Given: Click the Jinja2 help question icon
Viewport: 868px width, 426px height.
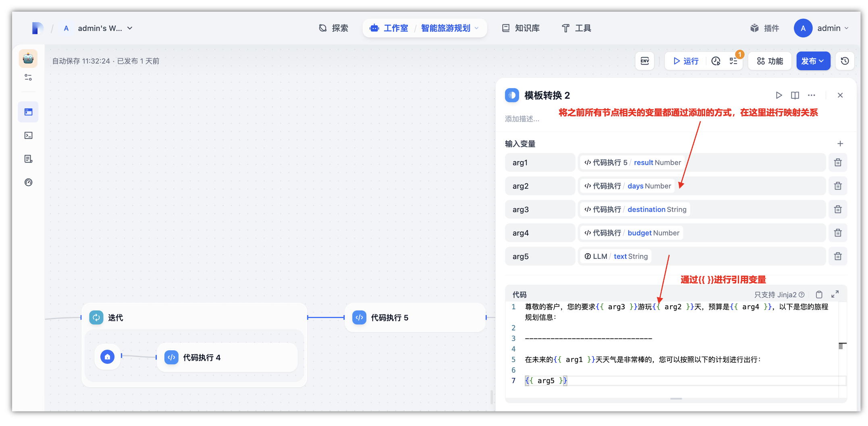Looking at the screenshot, I should (x=802, y=295).
